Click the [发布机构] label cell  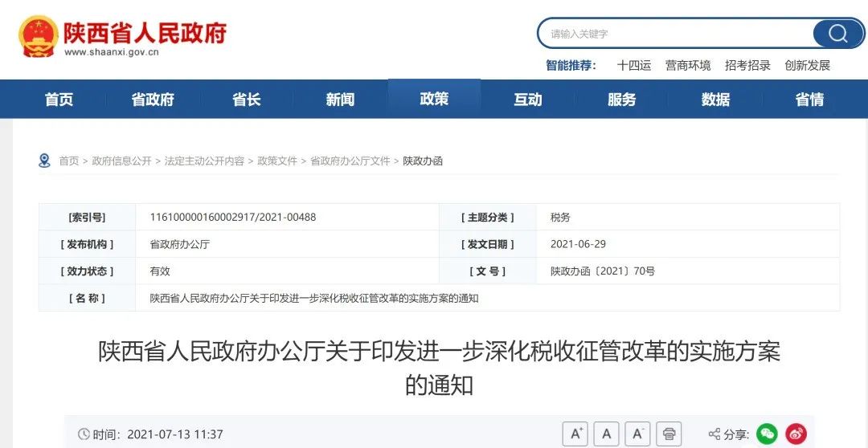click(87, 244)
